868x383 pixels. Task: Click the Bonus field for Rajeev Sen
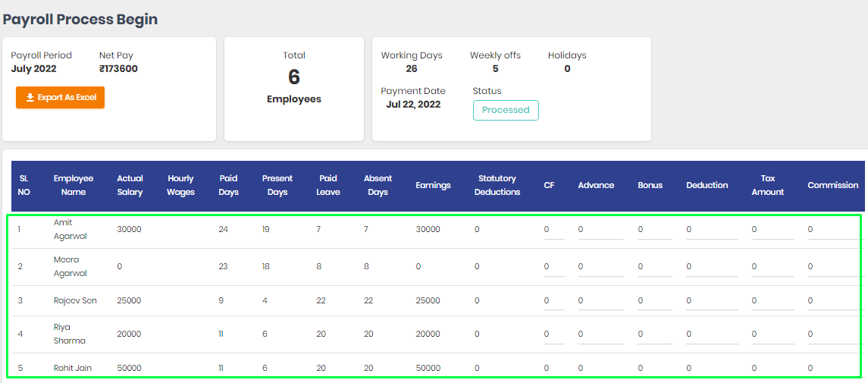655,302
